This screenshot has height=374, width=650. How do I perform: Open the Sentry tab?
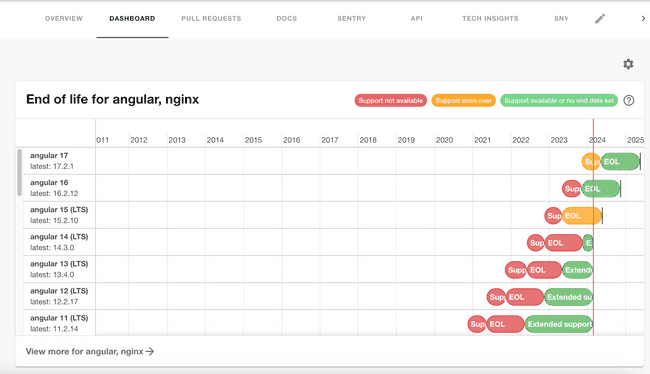coord(352,19)
